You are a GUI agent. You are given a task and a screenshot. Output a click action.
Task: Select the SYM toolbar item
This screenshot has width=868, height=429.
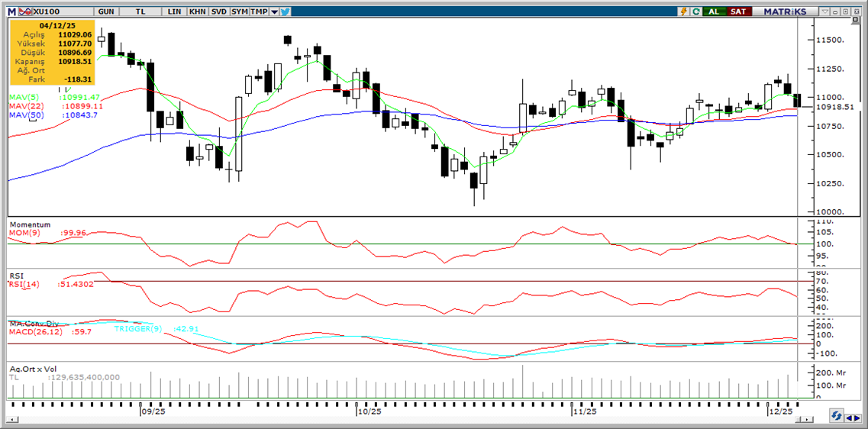[x=239, y=11]
